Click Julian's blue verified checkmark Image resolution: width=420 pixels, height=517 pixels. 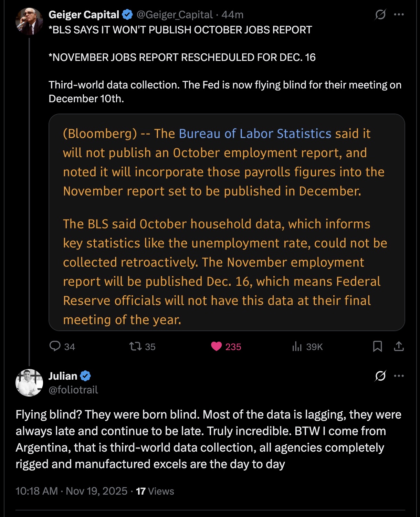coord(85,376)
